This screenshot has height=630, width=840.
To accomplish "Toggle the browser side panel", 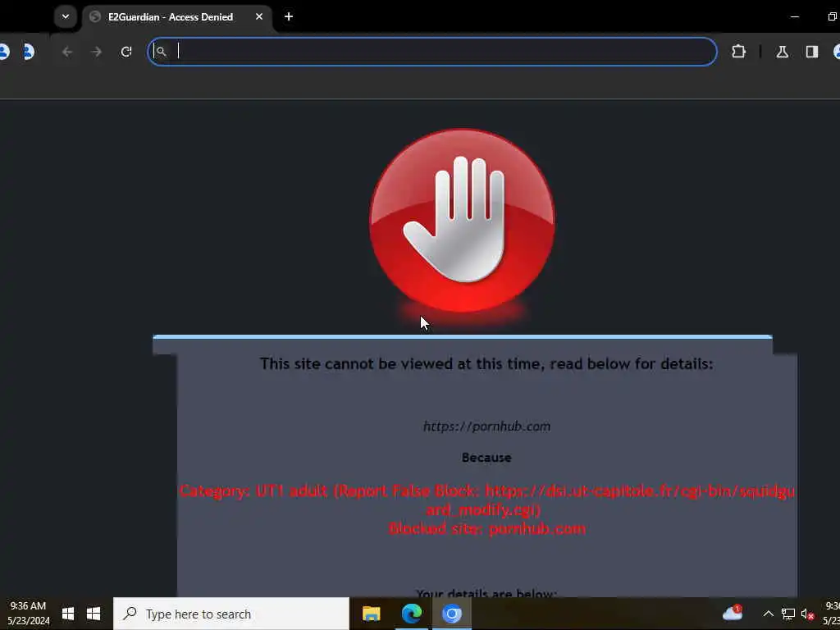I will coord(811,52).
